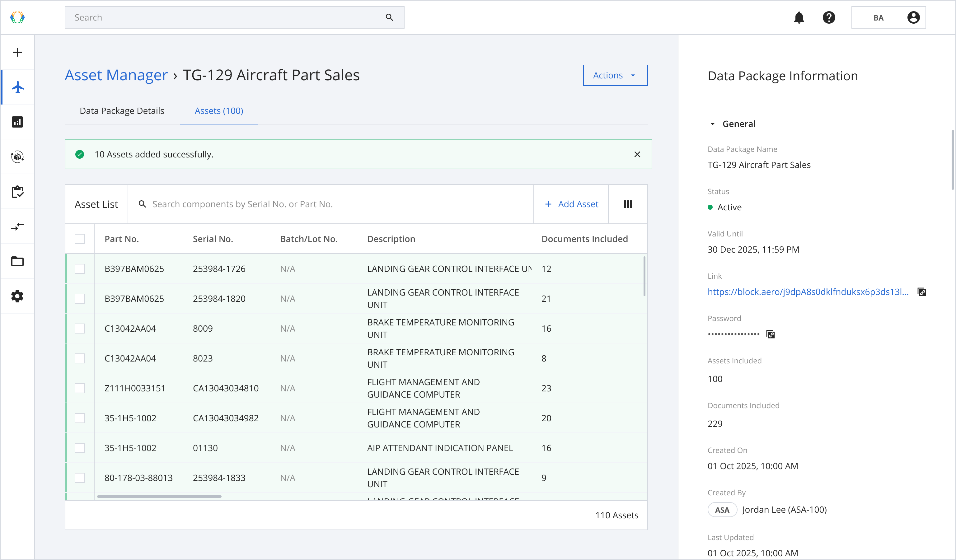
Task: Open the Asset Manager breadcrumb link
Action: click(116, 75)
